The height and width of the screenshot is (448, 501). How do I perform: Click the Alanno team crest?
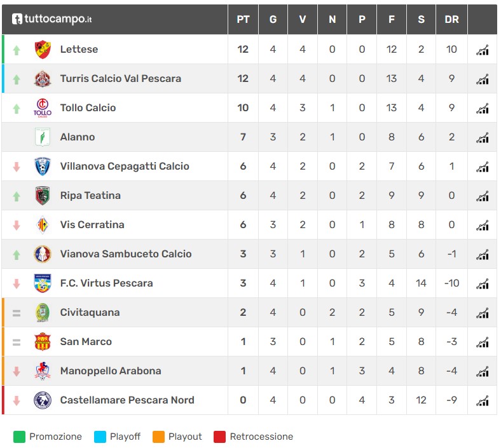[x=43, y=137]
